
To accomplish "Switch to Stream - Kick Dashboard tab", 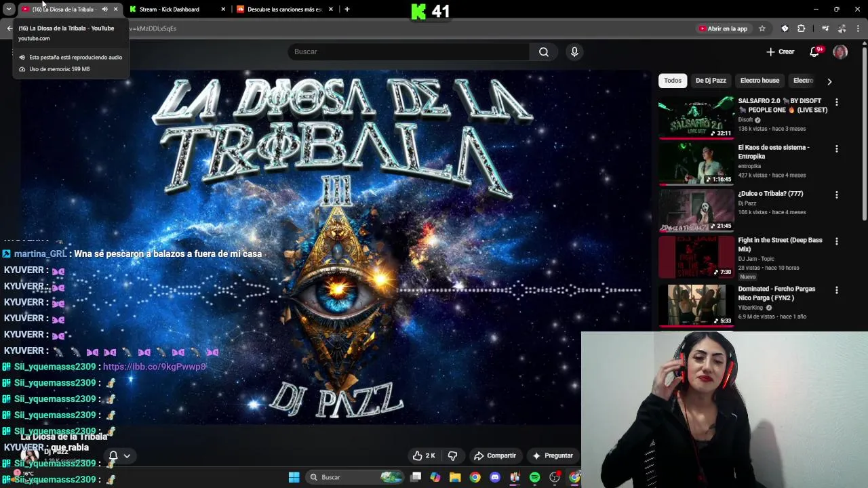I will (x=170, y=9).
